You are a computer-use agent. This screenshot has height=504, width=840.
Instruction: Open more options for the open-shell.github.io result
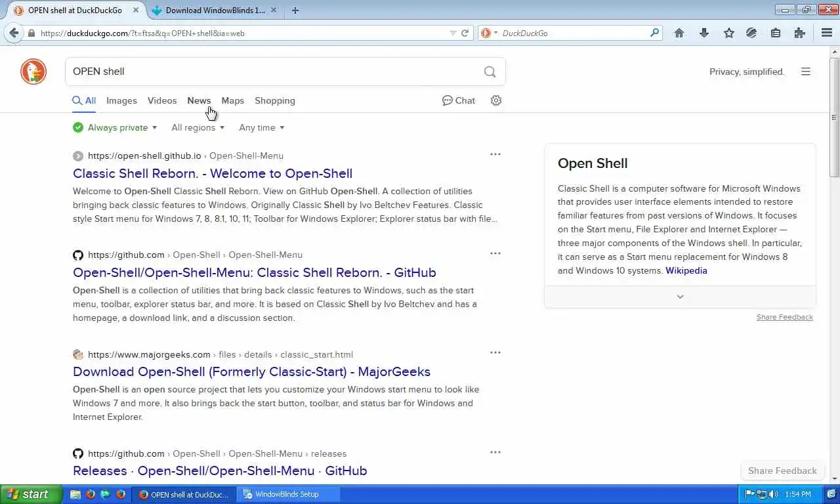click(495, 155)
